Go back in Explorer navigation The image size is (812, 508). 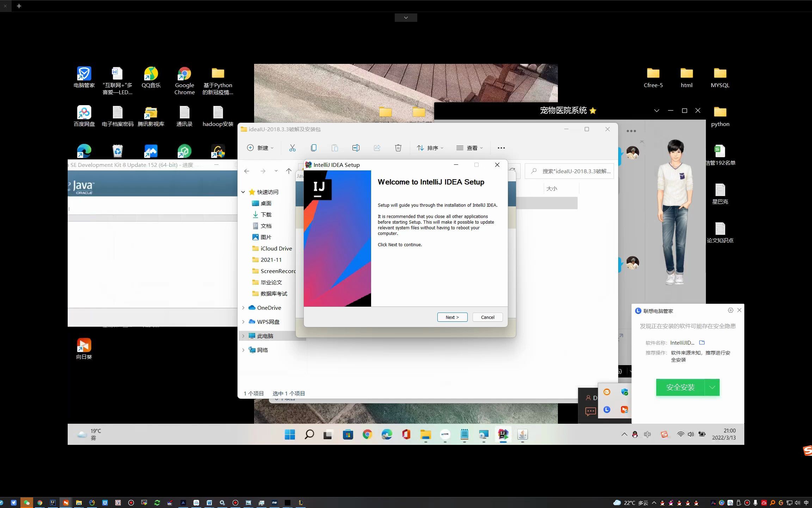click(x=247, y=171)
